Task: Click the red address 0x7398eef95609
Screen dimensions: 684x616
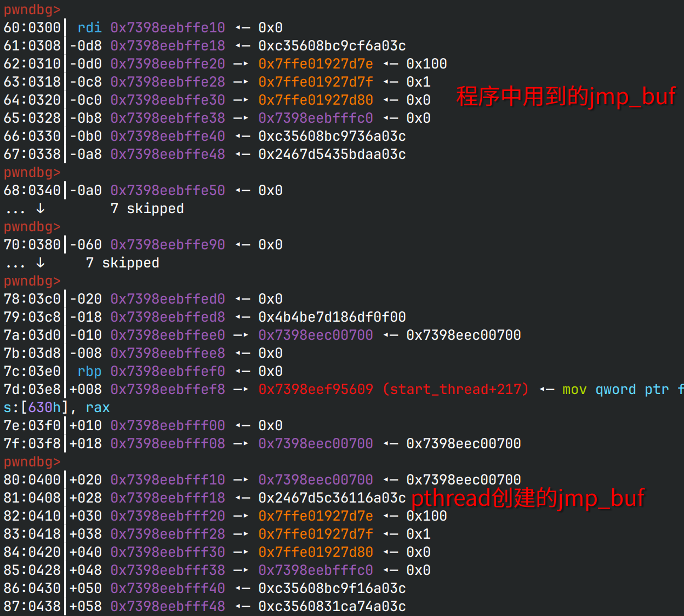Action: [x=315, y=389]
